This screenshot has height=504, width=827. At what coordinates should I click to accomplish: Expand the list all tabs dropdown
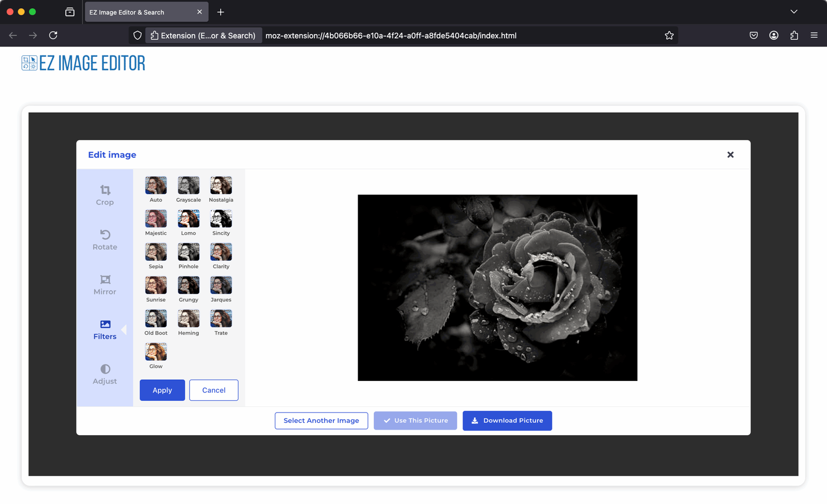click(x=793, y=12)
